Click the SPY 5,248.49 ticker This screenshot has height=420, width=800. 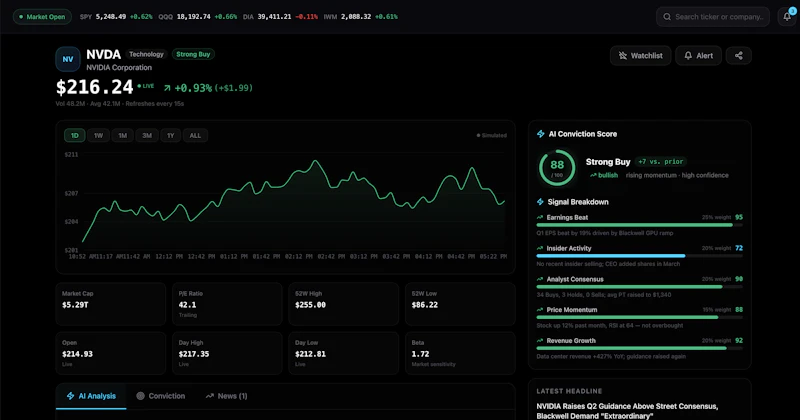pos(116,17)
